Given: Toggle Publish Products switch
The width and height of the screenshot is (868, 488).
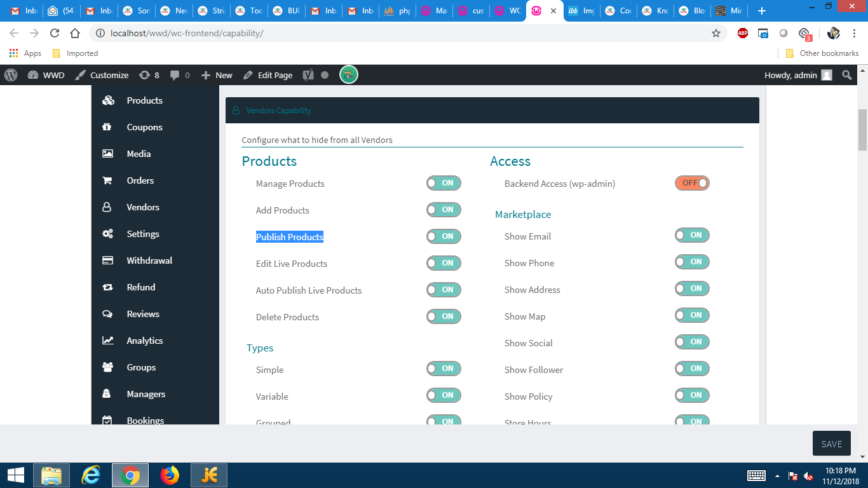Looking at the screenshot, I should pos(444,236).
